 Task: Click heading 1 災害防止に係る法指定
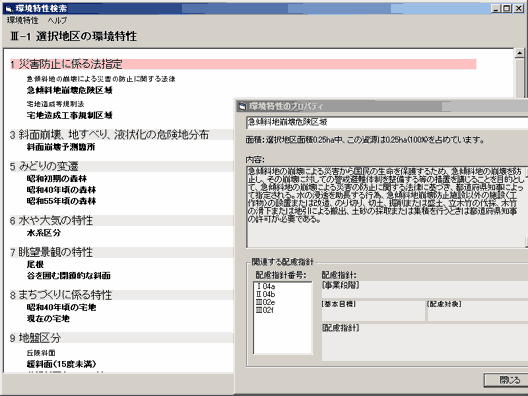(x=243, y=64)
